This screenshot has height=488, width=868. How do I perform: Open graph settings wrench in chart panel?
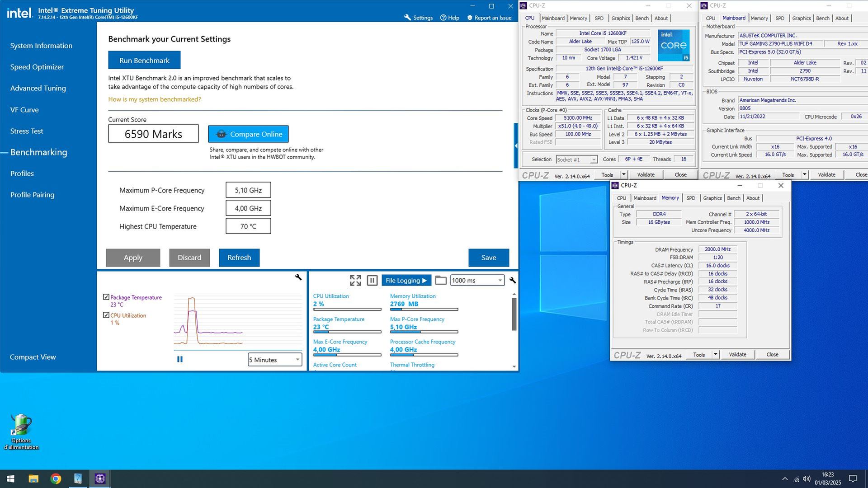coord(298,277)
